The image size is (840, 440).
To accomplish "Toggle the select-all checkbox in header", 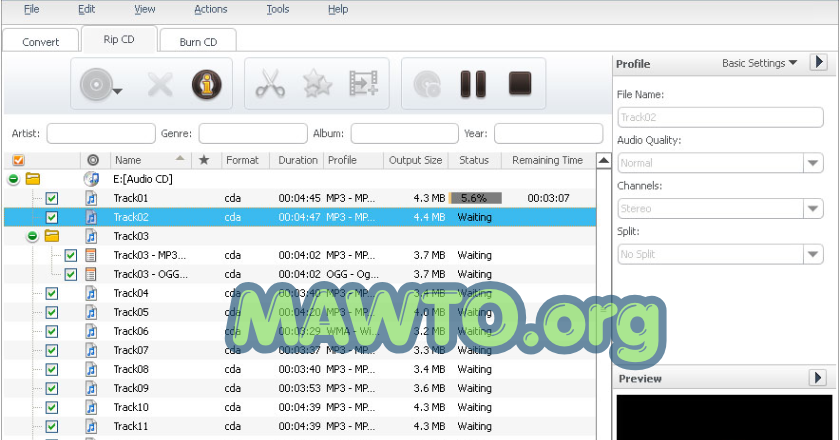I will click(x=18, y=160).
